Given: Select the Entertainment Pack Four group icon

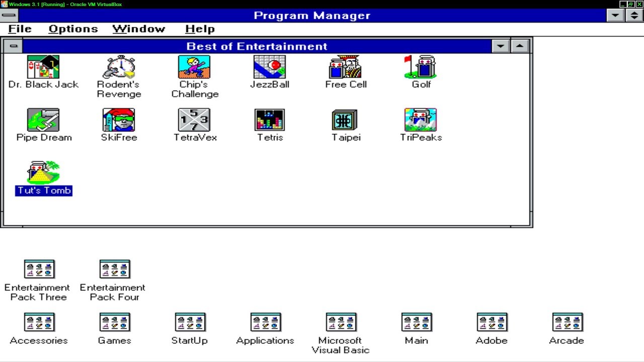Looking at the screenshot, I should pos(115,269).
